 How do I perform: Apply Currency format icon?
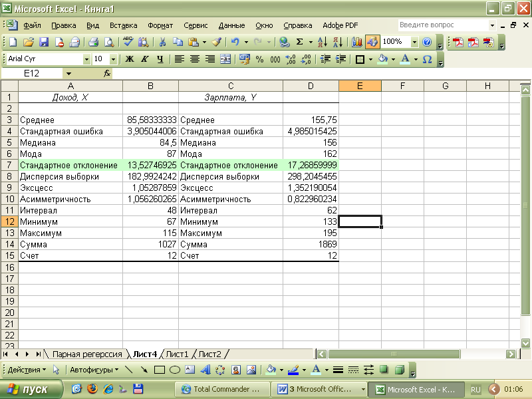point(244,59)
